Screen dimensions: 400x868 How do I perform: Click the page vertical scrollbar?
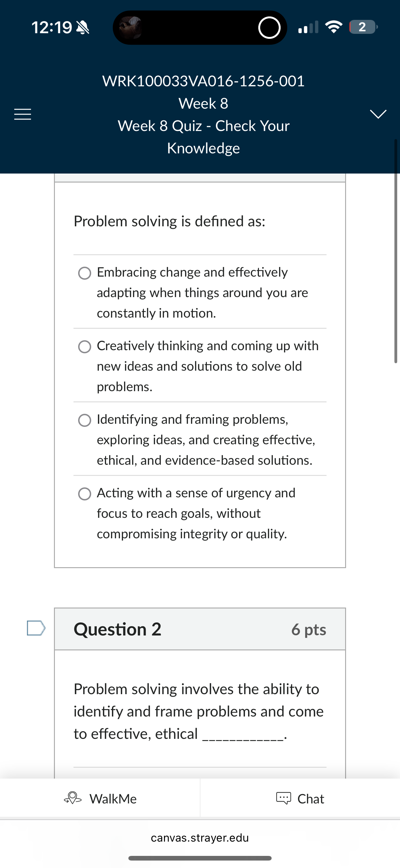click(396, 251)
